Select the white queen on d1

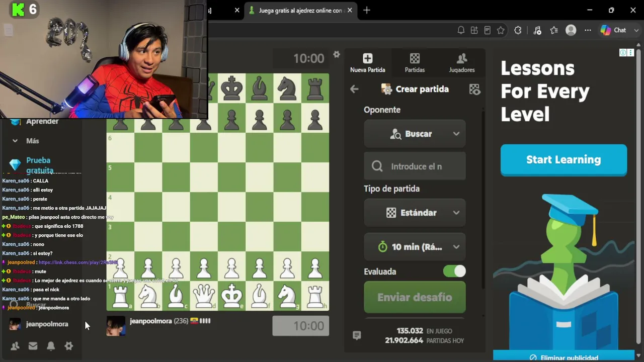[x=204, y=296]
